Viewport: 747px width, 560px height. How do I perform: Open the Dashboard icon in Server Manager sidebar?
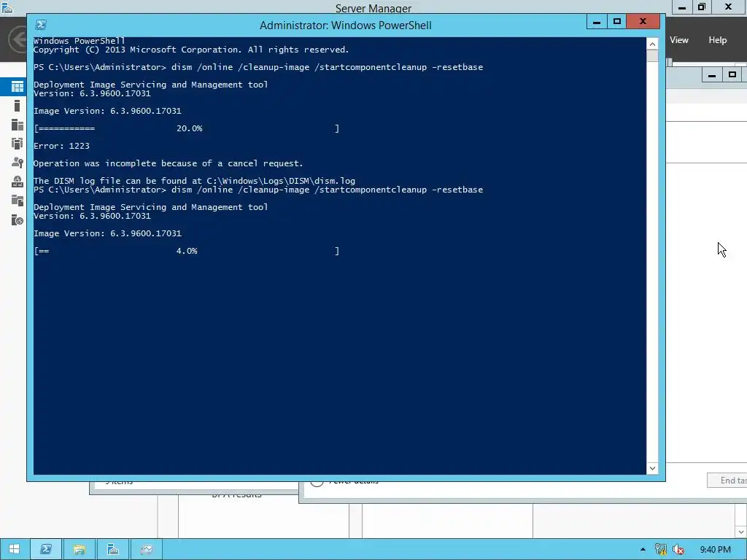(18, 87)
